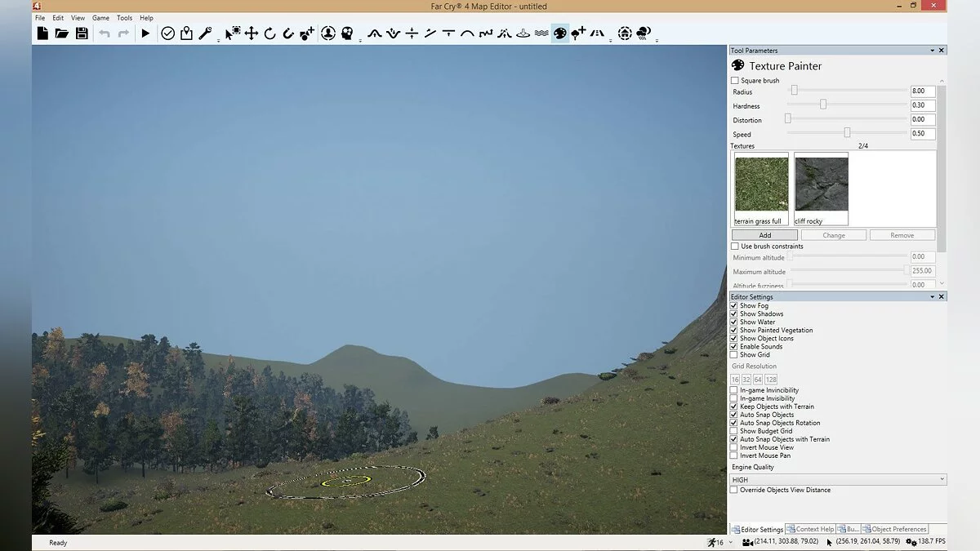Viewport: 980px width, 551px height.
Task: Open a map using the folder icon
Action: pyautogui.click(x=62, y=33)
